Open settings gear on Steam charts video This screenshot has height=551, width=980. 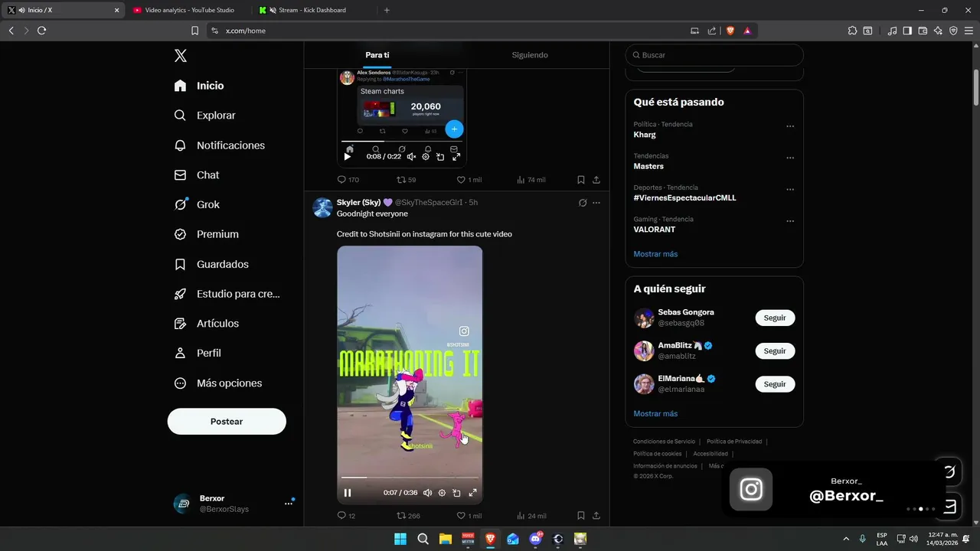coord(426,157)
